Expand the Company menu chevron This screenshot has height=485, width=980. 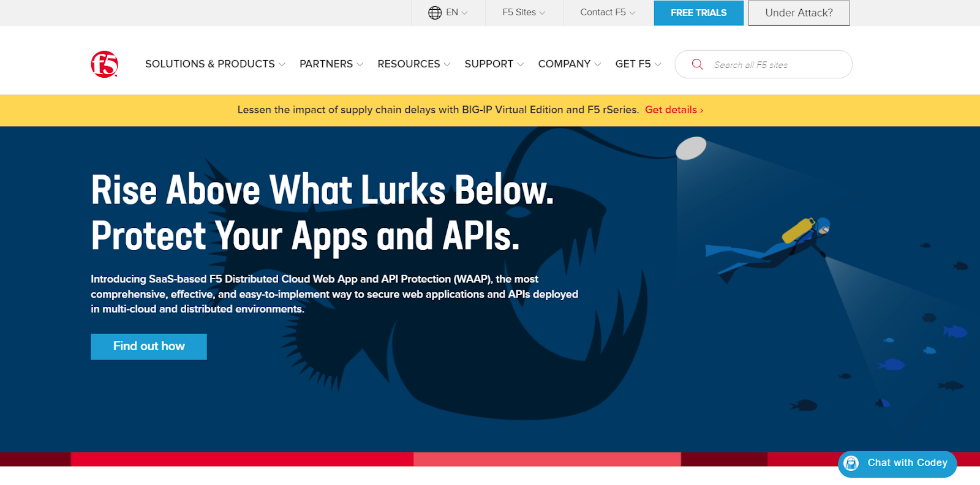(598, 64)
